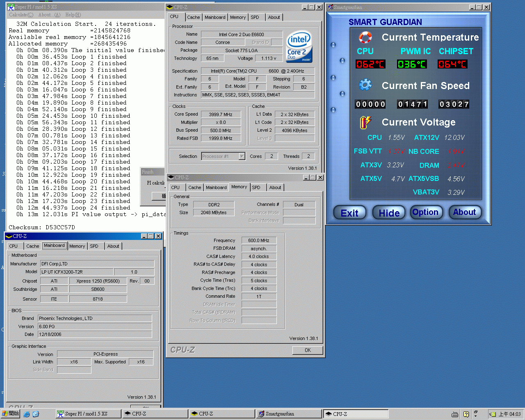Click the Rated FSB value 1999.8 MHz
Screen dimensions: 525x420
(221, 138)
